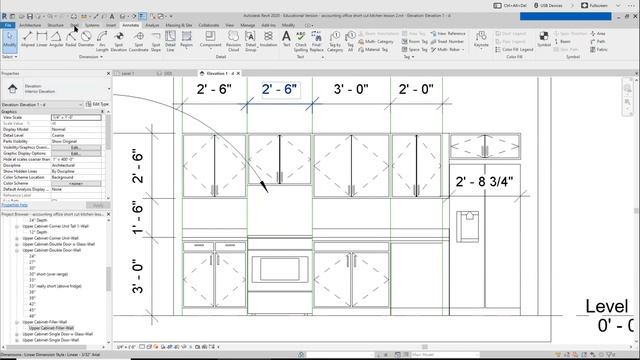Activate the Detail Line tool
The height and width of the screenshot is (360, 640).
[x=170, y=41]
